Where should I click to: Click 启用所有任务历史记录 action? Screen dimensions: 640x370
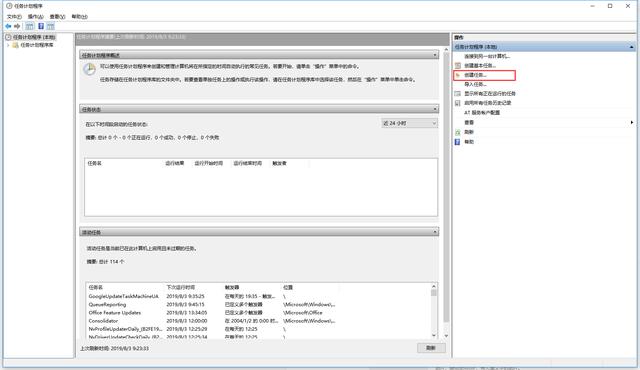point(488,103)
